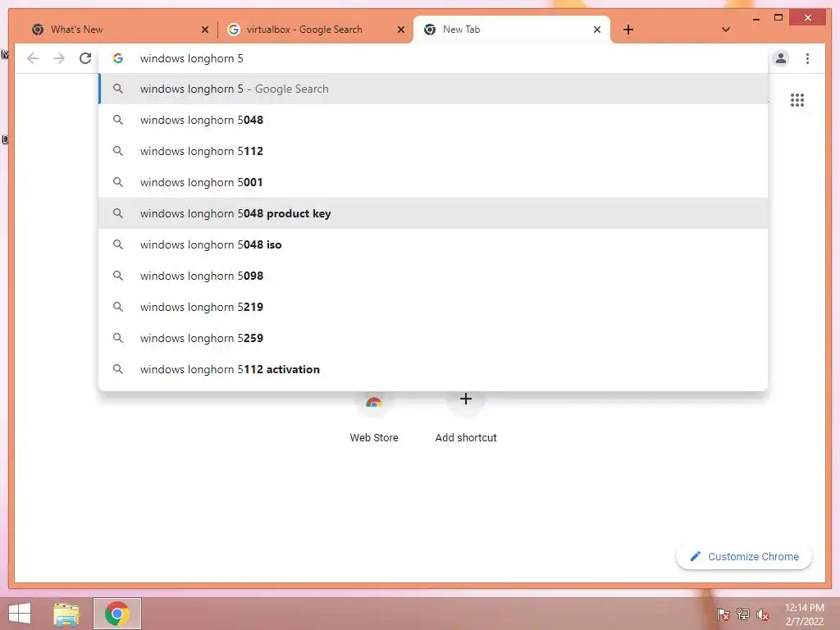Click the Chrome taskbar icon
Viewport: 840px width, 630px height.
116,614
